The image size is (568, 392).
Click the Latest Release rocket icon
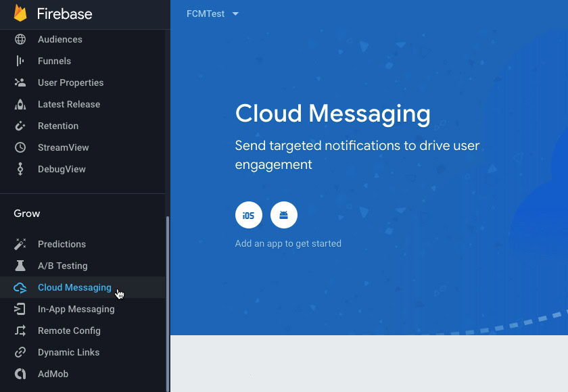tap(20, 104)
